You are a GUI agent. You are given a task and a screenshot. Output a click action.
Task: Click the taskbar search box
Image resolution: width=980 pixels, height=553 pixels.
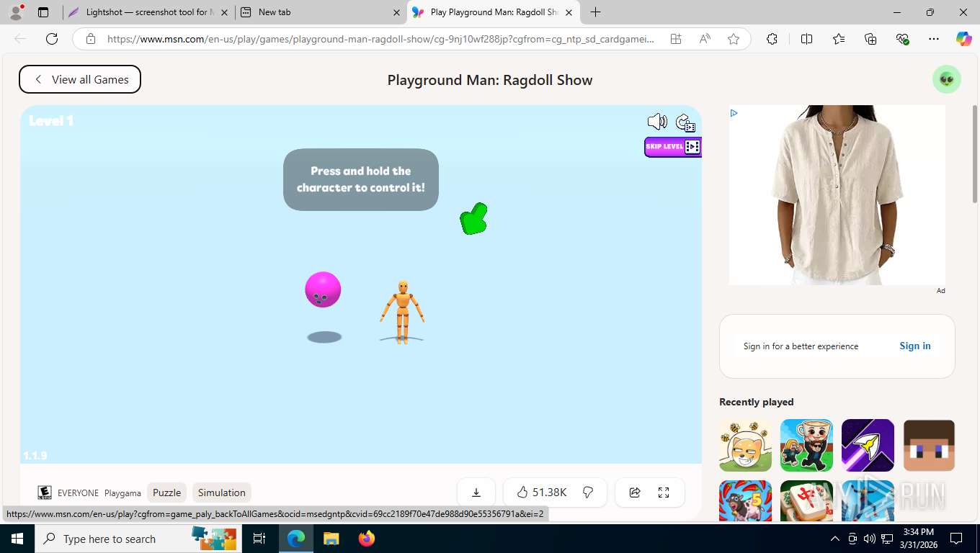point(138,539)
